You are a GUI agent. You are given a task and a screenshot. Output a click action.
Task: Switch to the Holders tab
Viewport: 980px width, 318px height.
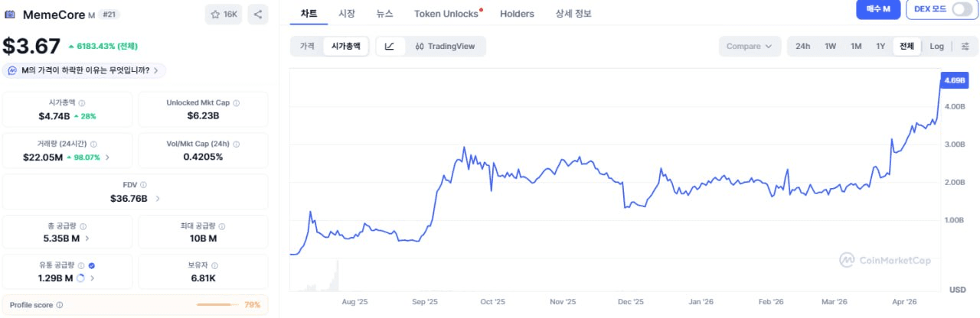tap(517, 14)
